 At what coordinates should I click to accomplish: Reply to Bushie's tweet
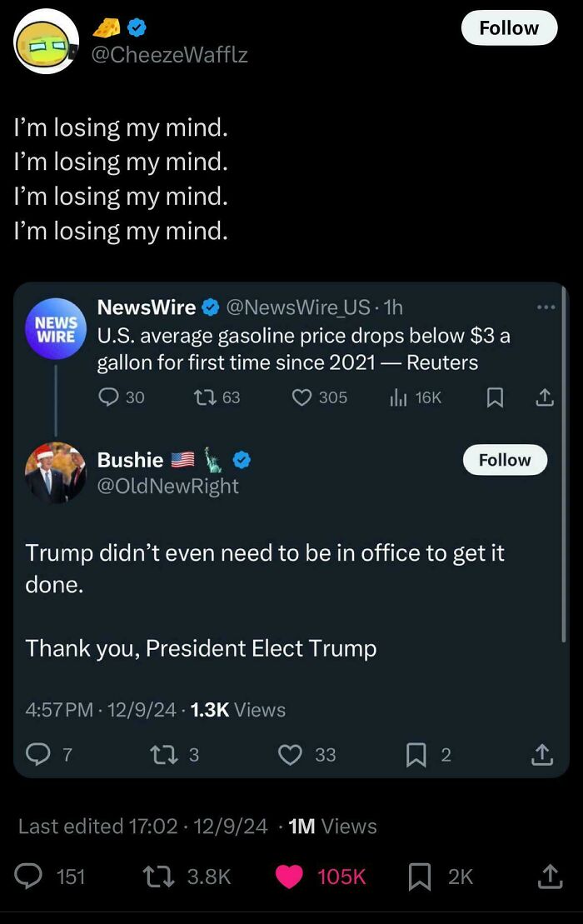click(x=37, y=755)
